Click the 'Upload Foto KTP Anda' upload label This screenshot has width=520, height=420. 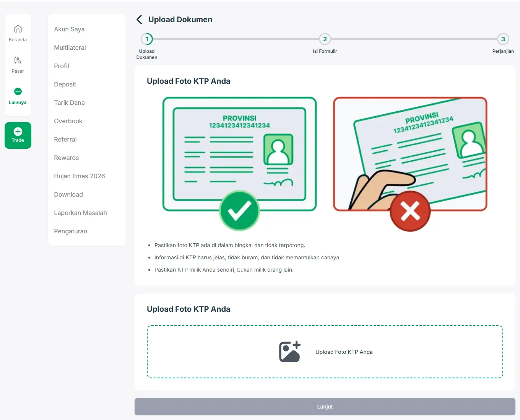(x=344, y=352)
